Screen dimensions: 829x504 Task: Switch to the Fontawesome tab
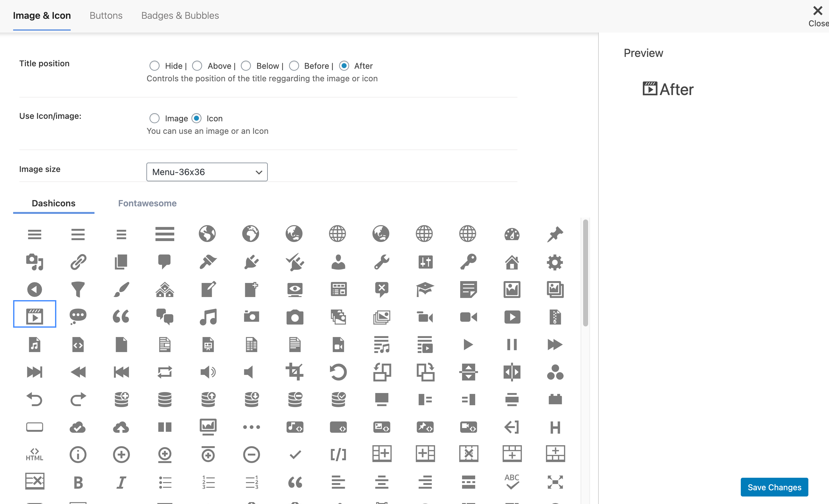click(147, 204)
